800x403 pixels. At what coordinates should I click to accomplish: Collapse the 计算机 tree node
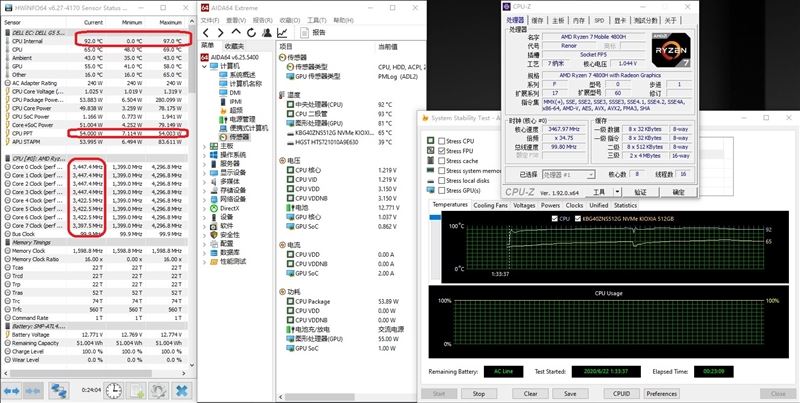[204, 66]
